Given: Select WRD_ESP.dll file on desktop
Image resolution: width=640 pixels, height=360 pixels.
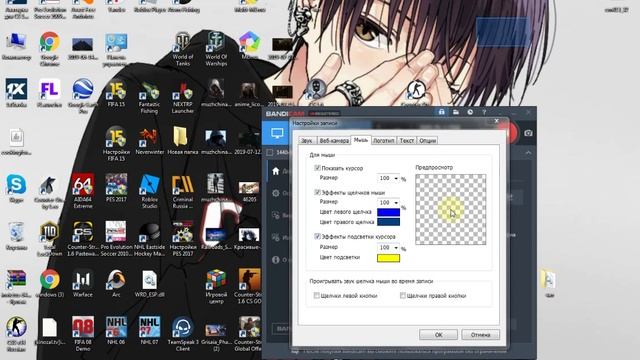Looking at the screenshot, I should point(149,283).
